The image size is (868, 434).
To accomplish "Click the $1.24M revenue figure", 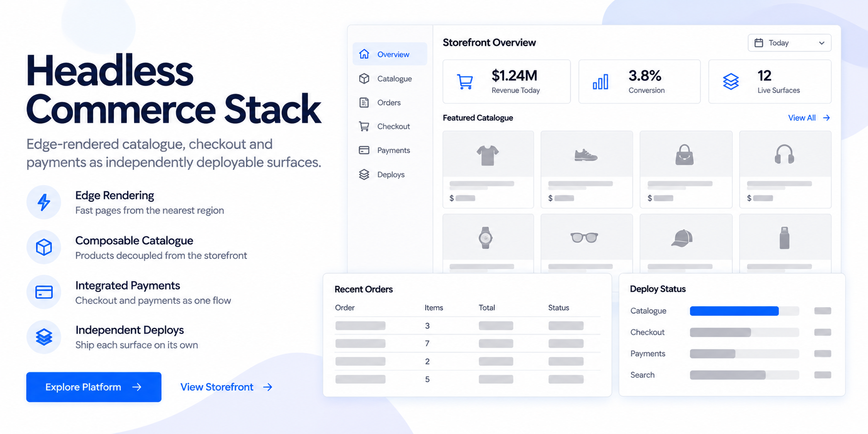I will 514,76.
